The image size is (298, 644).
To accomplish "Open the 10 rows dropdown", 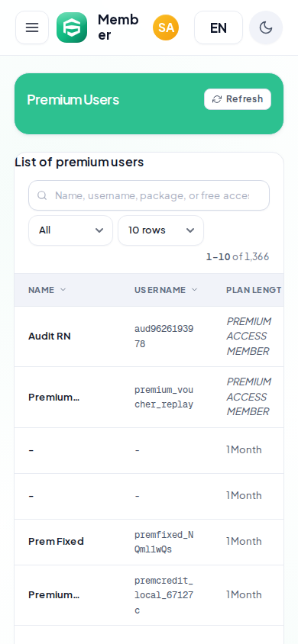I will (x=160, y=230).
